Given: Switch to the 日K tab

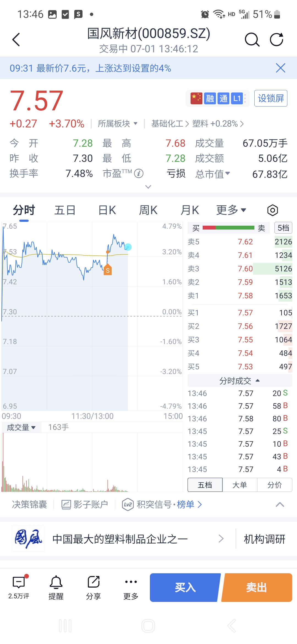Looking at the screenshot, I should coord(107,210).
